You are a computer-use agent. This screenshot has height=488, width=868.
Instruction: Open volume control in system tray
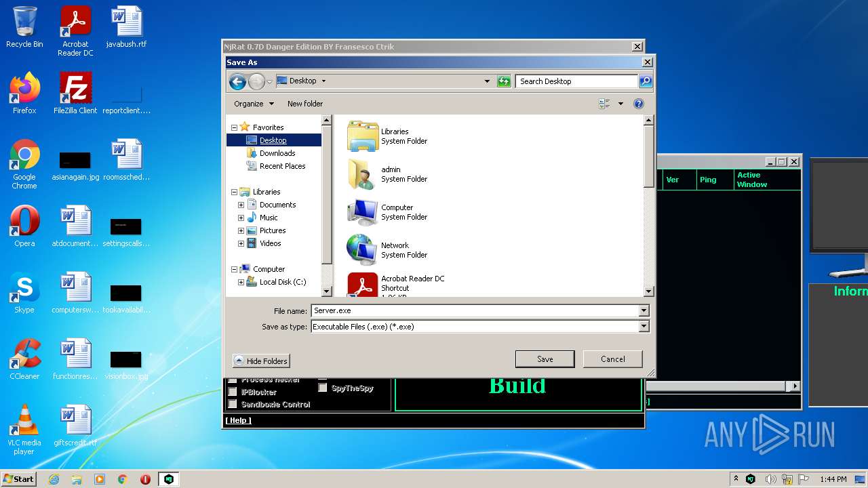770,479
